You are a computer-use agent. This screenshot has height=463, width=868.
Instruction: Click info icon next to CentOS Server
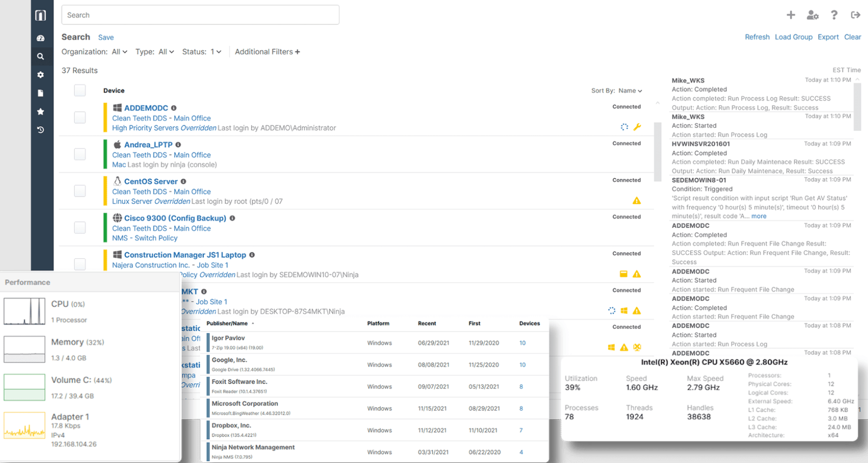[x=183, y=182]
